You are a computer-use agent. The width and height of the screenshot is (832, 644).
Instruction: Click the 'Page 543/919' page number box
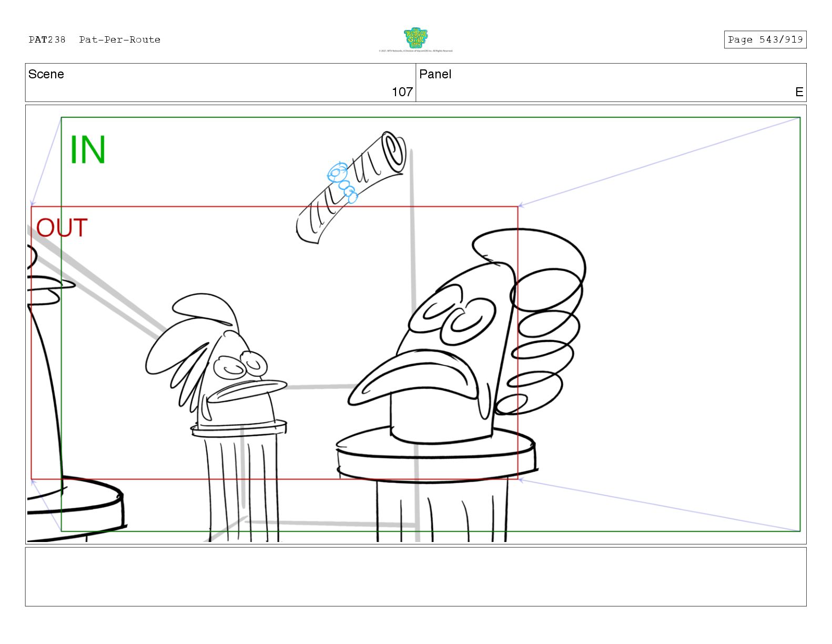pyautogui.click(x=765, y=39)
